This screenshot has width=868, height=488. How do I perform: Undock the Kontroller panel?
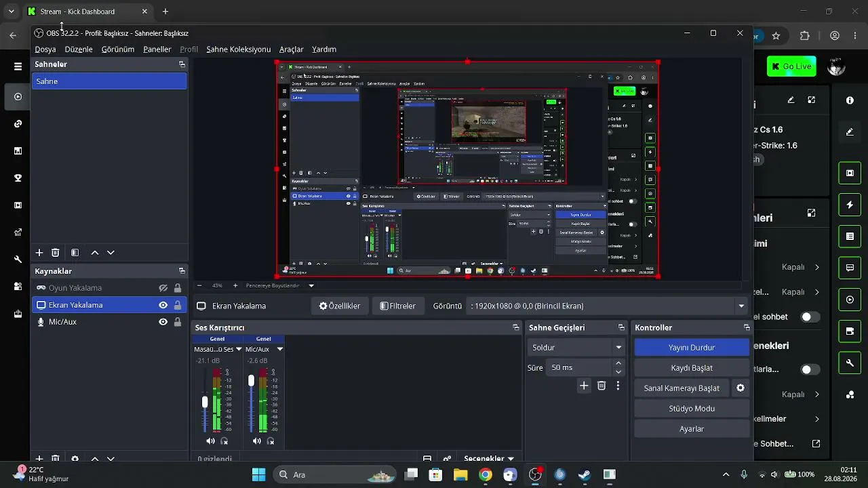[747, 327]
